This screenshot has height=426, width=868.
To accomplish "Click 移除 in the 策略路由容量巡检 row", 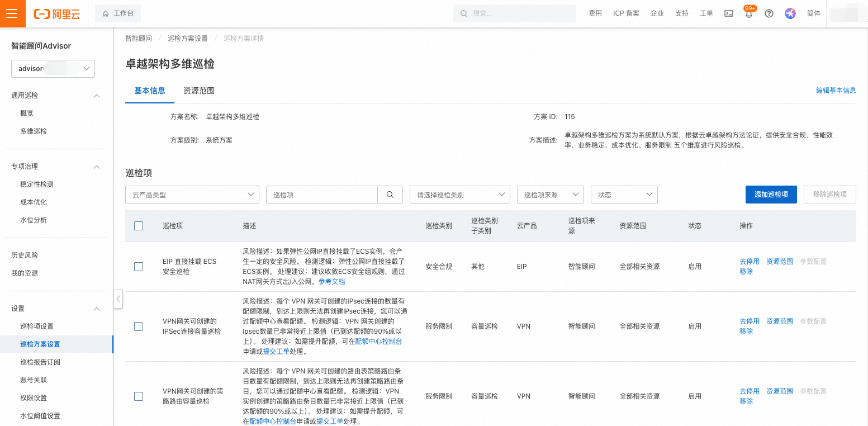I will (746, 401).
